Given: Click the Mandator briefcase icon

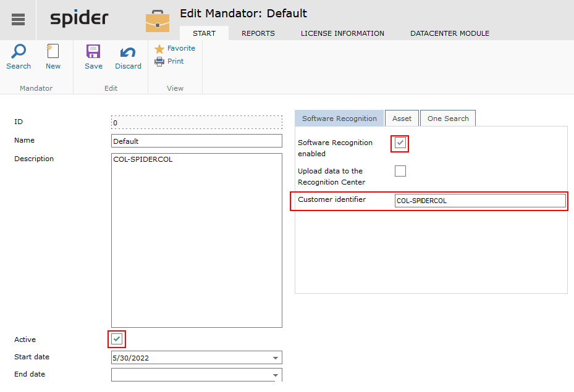Looking at the screenshot, I should click(158, 21).
